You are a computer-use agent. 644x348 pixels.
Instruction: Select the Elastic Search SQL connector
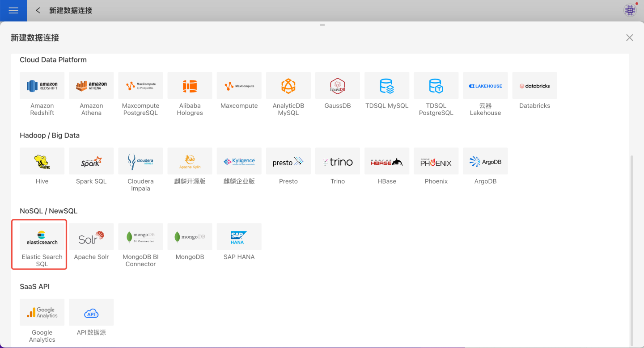(42, 237)
